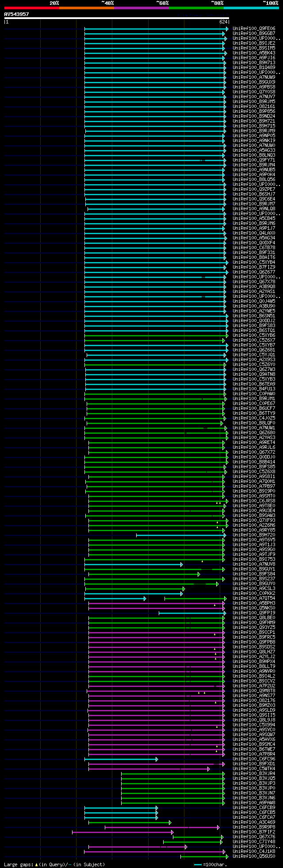Screen dimensions: 283x868
Task: Open hit UniRef100_Q9FPI9
Action: (254, 613)
